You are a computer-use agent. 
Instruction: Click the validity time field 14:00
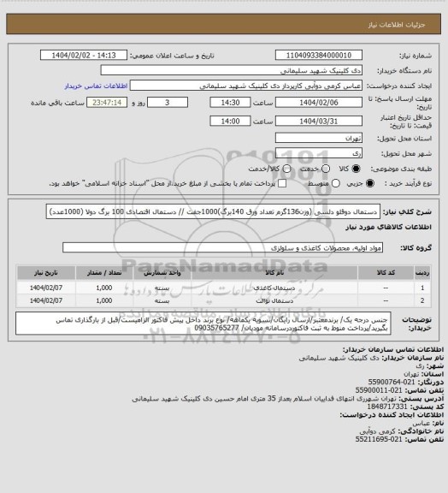[x=230, y=121]
